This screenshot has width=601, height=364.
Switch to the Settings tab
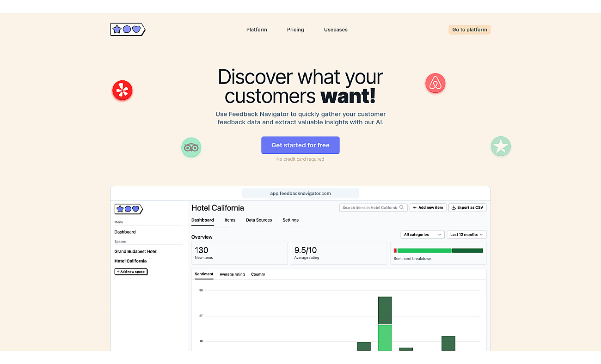(291, 220)
